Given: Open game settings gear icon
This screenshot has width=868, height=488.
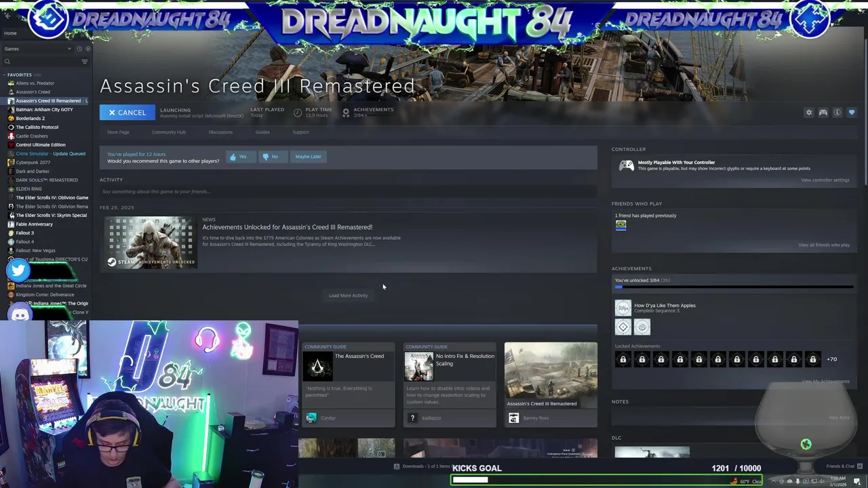Looking at the screenshot, I should [x=808, y=113].
